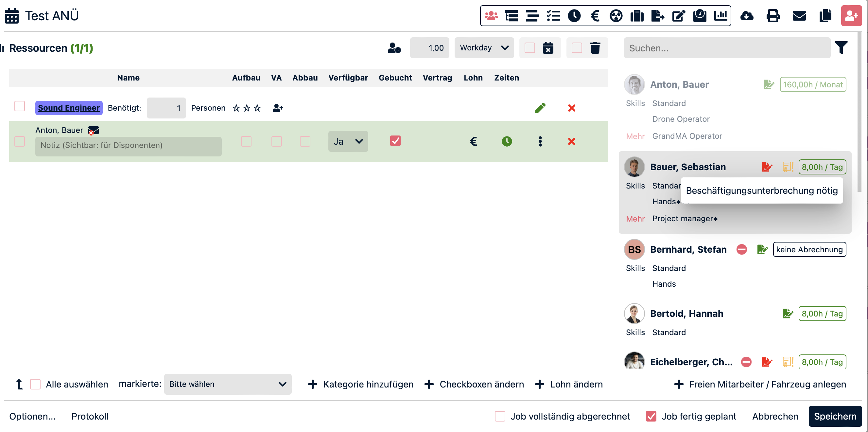Open the clock times toolbar icon

[574, 15]
